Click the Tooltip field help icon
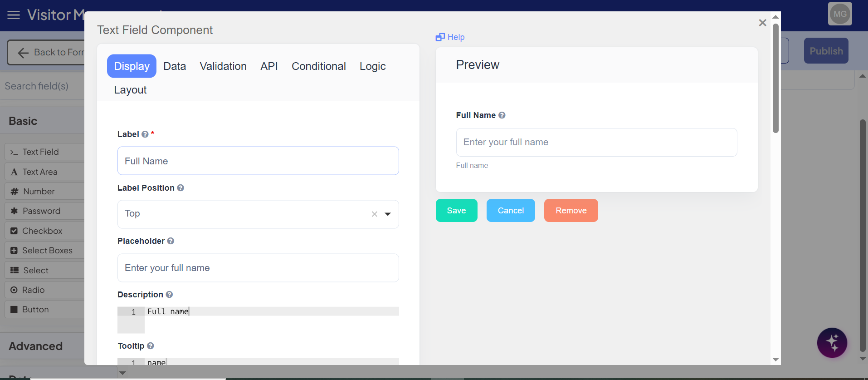 pyautogui.click(x=151, y=346)
